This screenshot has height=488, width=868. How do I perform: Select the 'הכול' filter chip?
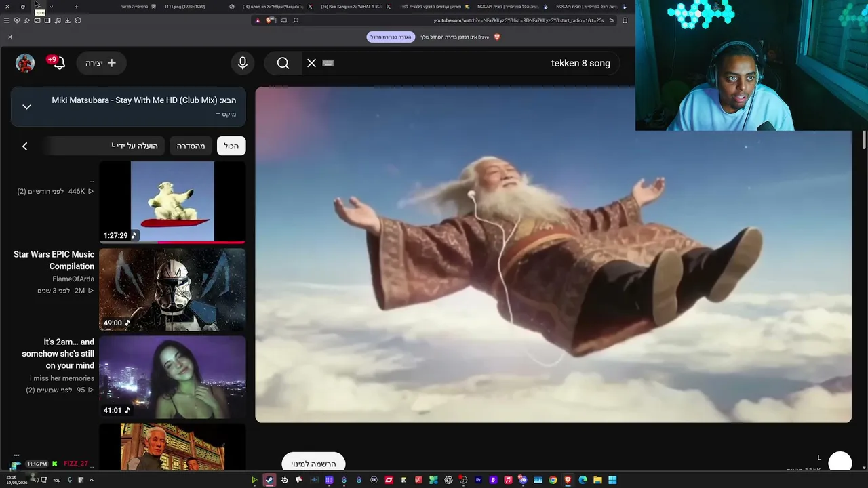click(231, 146)
